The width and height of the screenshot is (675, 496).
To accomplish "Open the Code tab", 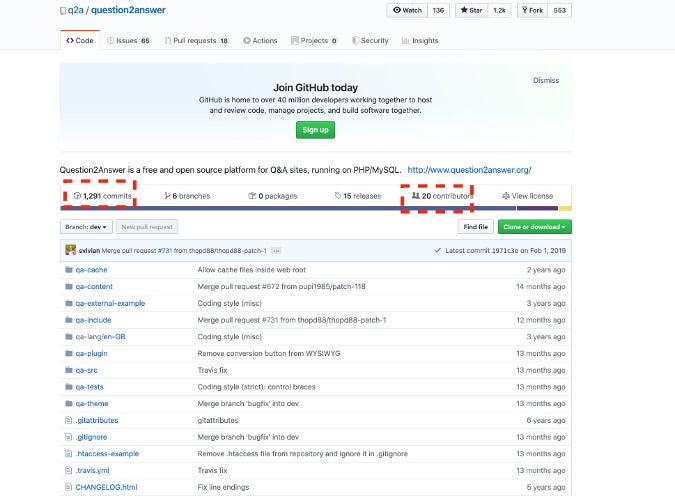I will 80,40.
